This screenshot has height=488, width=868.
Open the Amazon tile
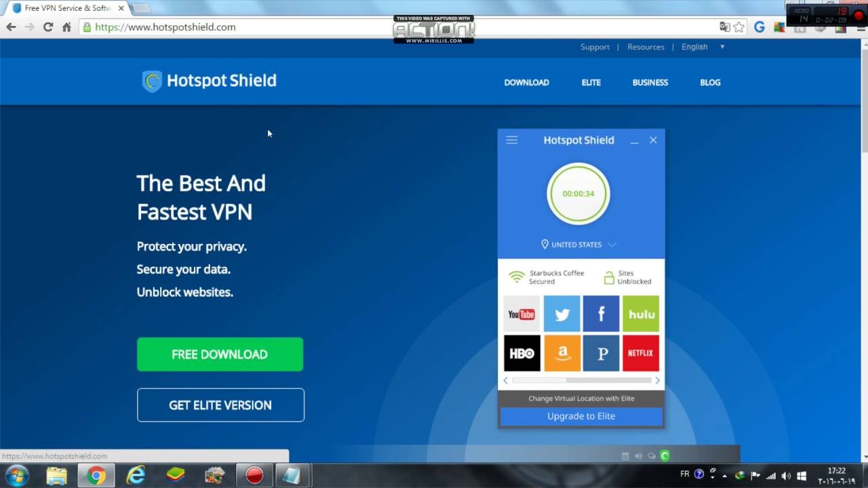click(x=561, y=353)
